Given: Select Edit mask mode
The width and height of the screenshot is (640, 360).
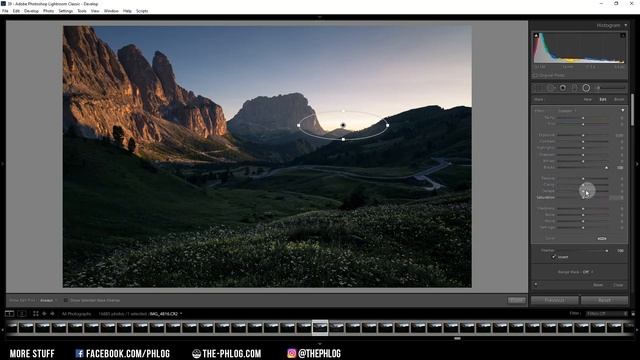Looking at the screenshot, I should (x=603, y=99).
